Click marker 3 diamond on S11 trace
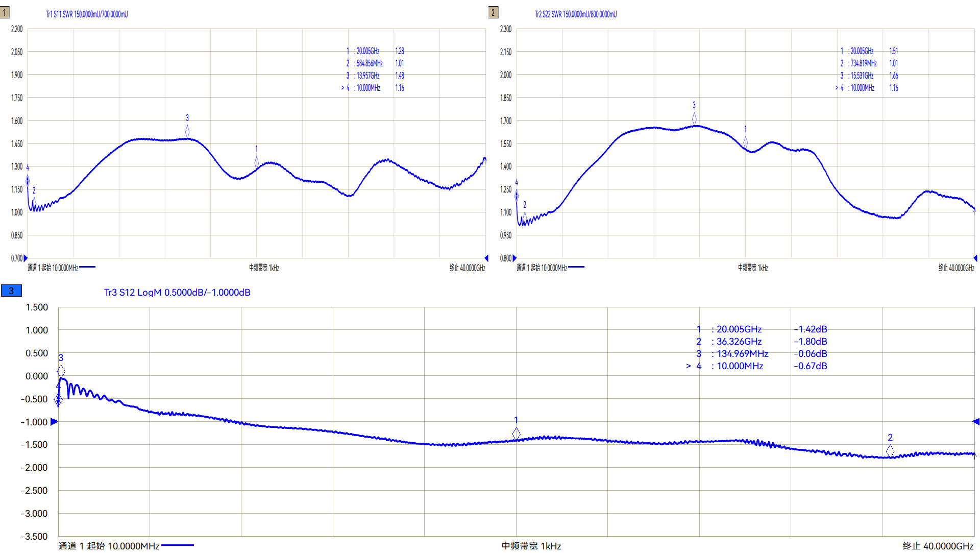980x553 pixels. click(x=187, y=131)
